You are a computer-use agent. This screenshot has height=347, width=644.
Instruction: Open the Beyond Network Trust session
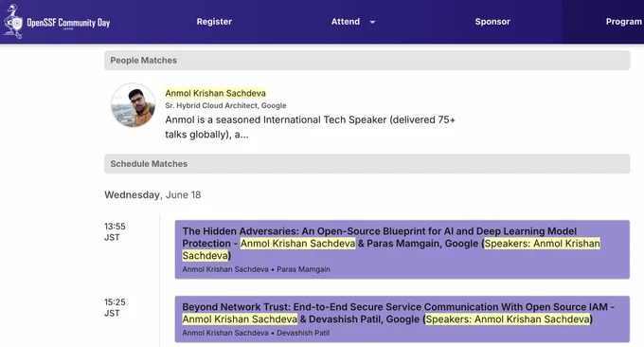402,320
